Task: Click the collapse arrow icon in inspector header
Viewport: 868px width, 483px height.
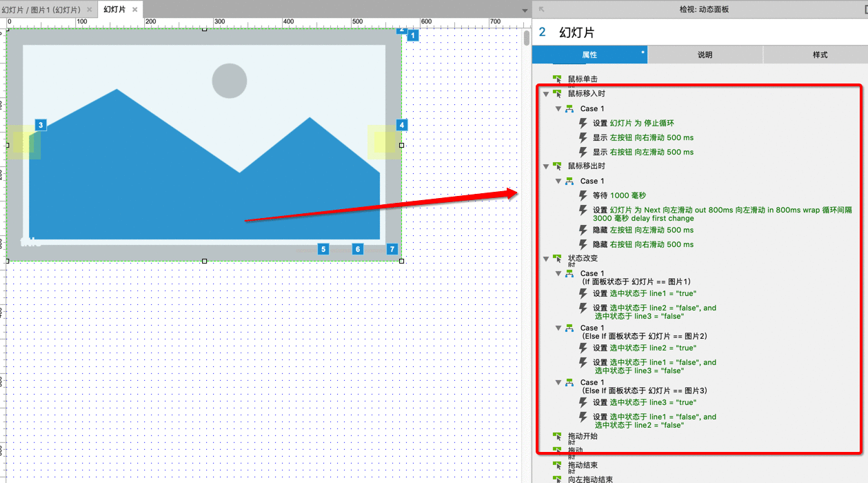Action: (x=541, y=9)
